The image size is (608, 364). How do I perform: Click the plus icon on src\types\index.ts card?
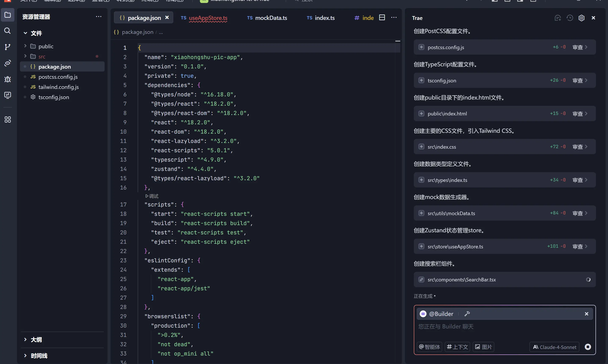[x=421, y=180]
